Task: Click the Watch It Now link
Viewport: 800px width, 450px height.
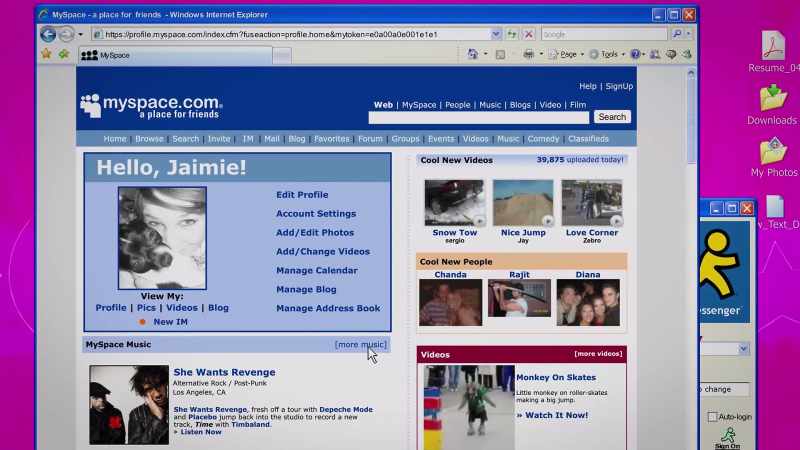Action: coord(552,415)
